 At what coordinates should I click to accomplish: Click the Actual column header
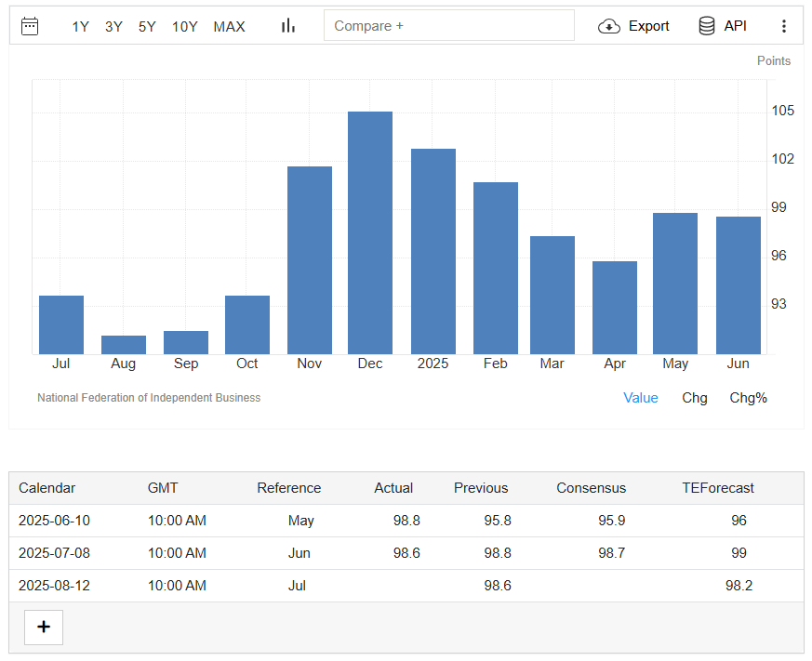coord(393,488)
